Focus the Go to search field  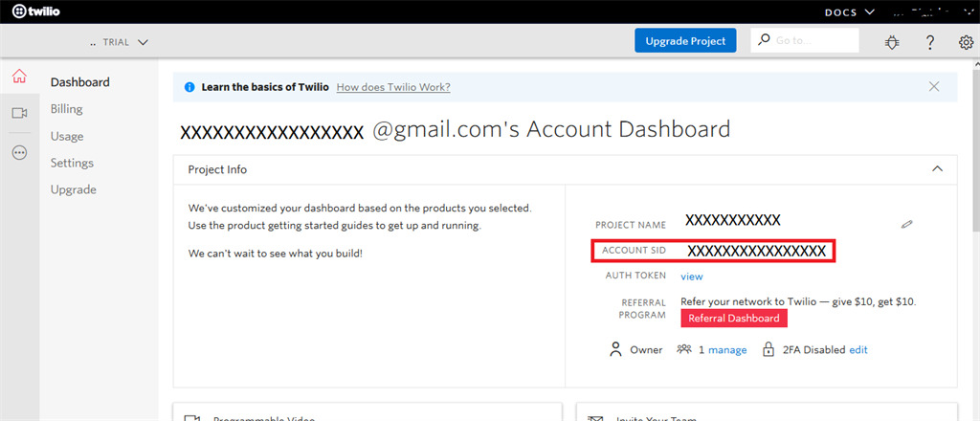click(x=804, y=40)
